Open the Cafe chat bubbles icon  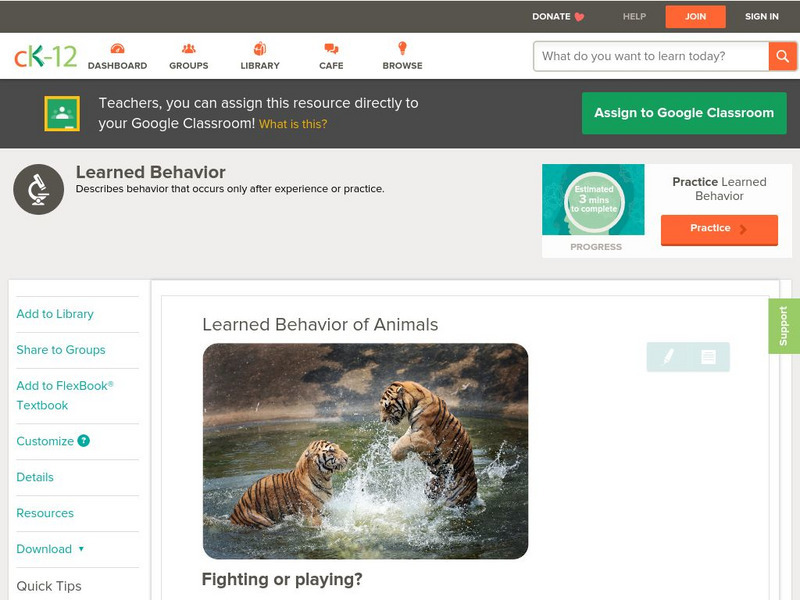coord(331,48)
